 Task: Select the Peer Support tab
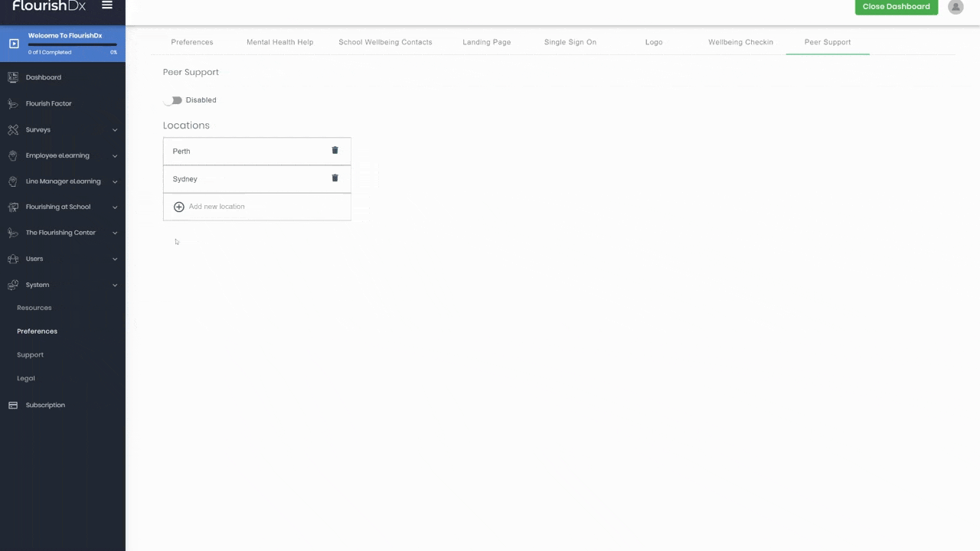point(828,42)
